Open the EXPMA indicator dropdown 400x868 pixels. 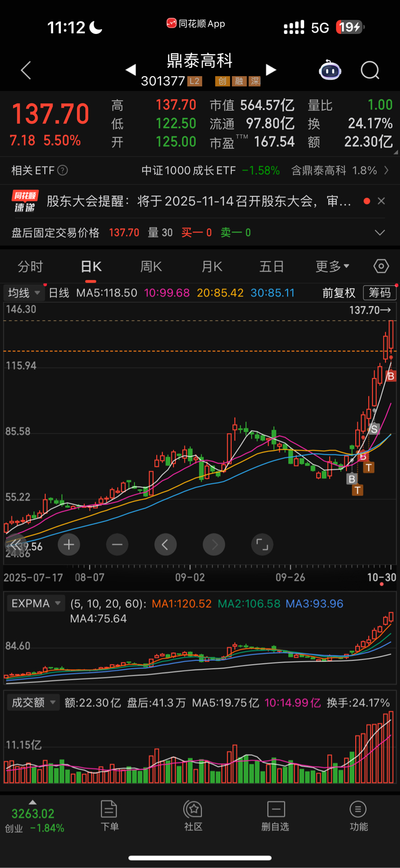click(35, 604)
